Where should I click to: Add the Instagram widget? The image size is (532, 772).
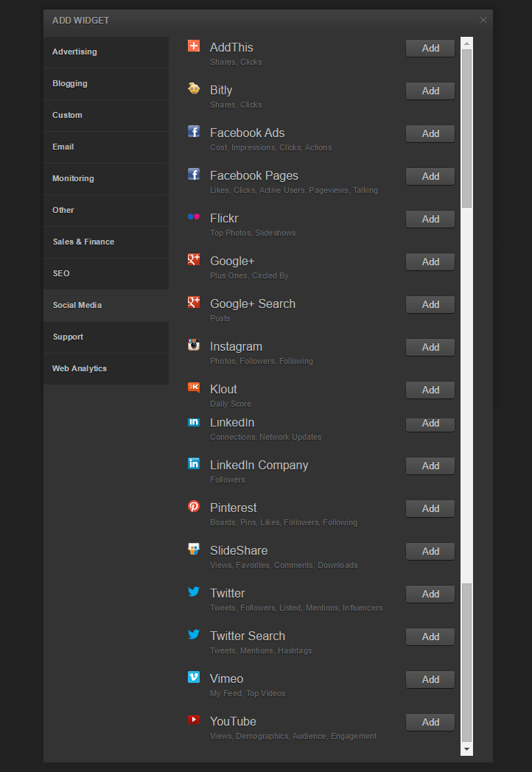tap(430, 348)
